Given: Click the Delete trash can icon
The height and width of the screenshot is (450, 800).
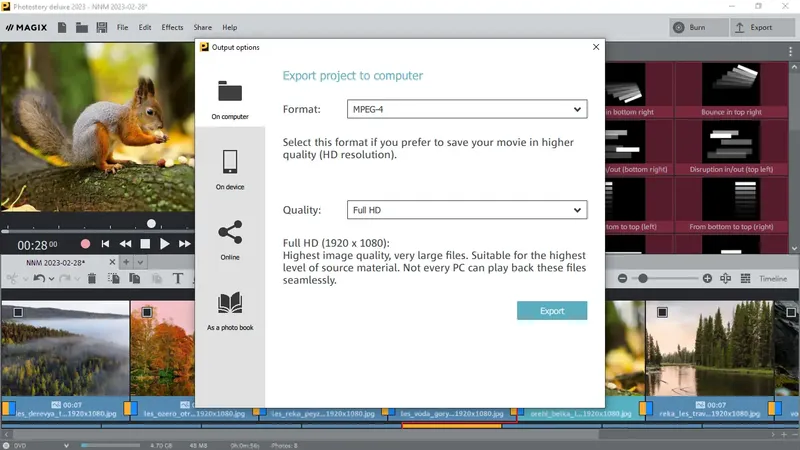Looking at the screenshot, I should tap(92, 278).
